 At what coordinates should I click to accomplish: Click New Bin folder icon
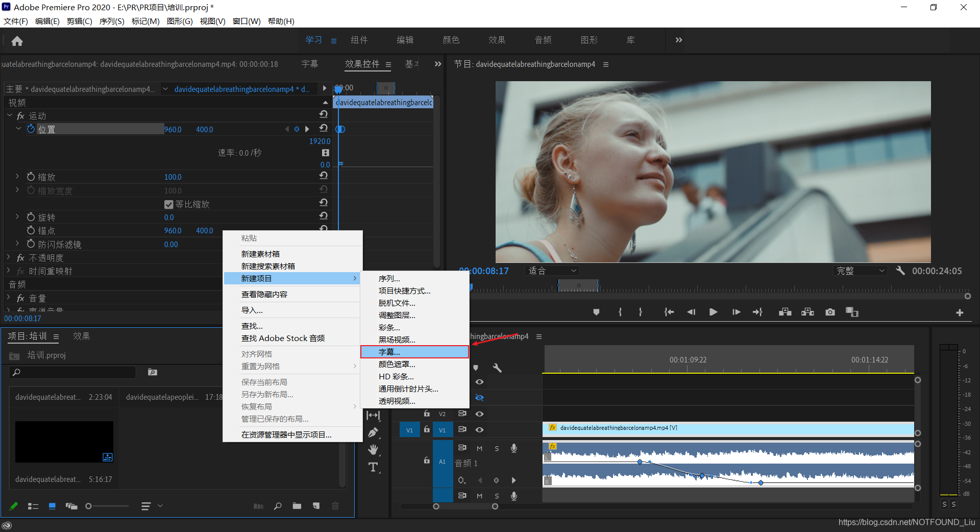(x=297, y=506)
